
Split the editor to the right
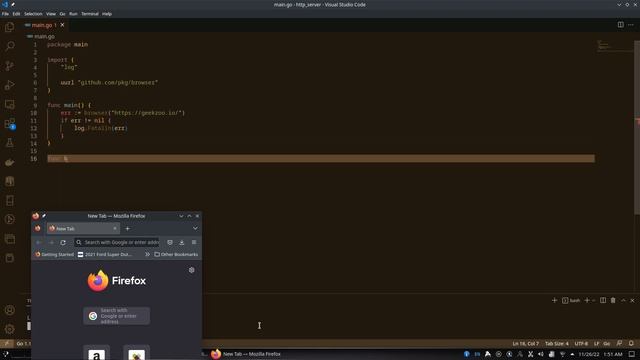click(x=620, y=24)
